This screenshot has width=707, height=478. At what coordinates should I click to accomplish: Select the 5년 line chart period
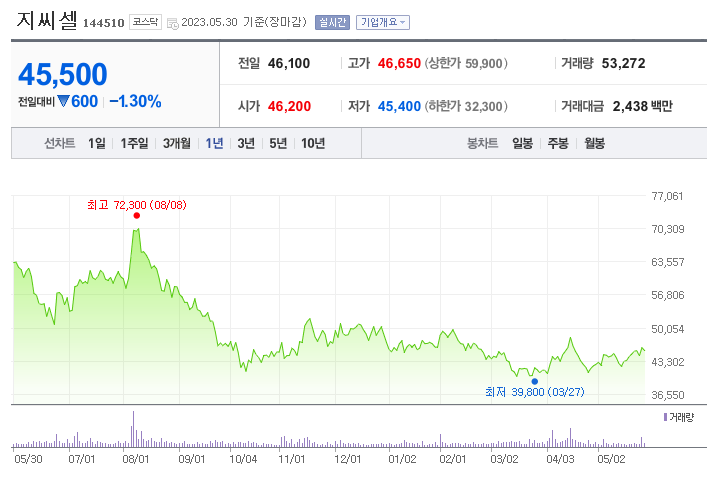coord(278,143)
